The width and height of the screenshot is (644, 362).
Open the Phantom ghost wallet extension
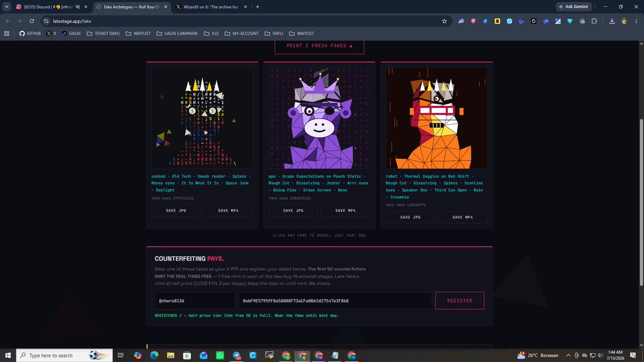(461, 21)
